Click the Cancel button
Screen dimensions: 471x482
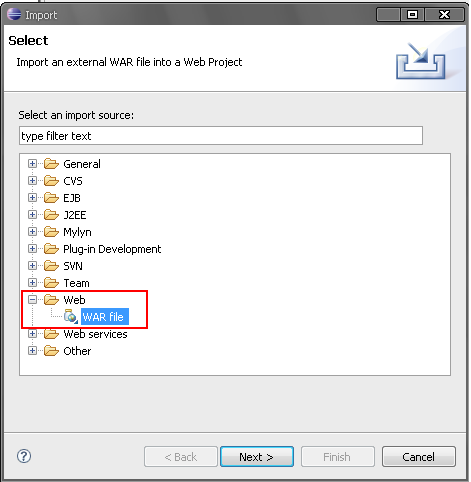(418, 457)
